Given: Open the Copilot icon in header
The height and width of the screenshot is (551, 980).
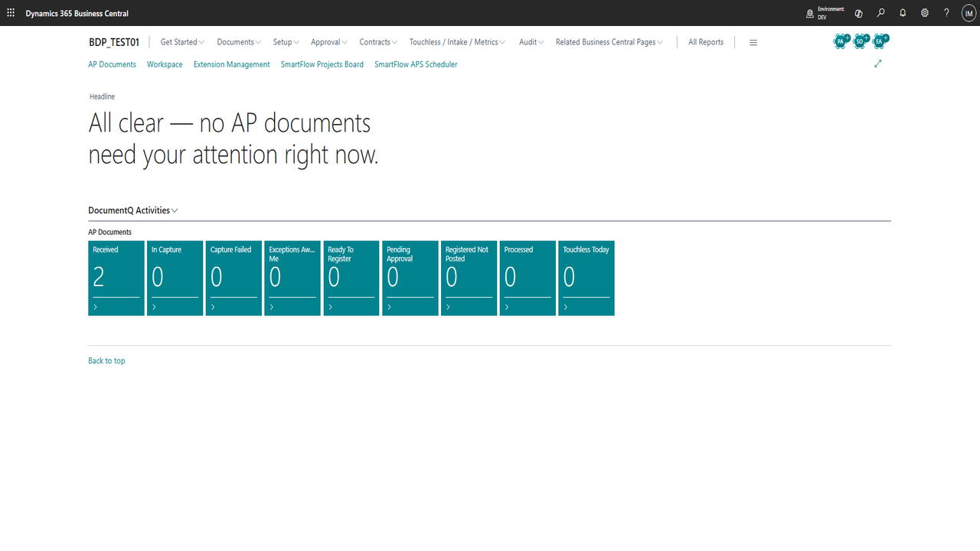Looking at the screenshot, I should click(x=859, y=13).
